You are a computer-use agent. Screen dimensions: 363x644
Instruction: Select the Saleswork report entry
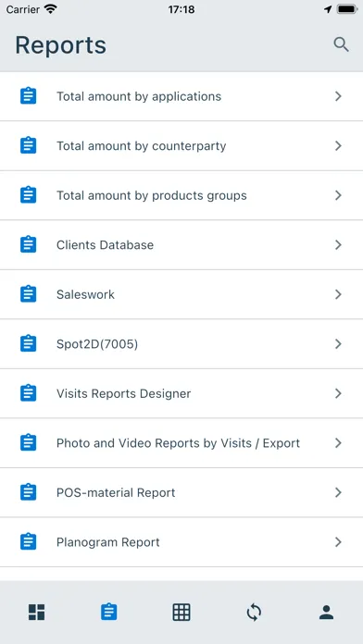click(181, 294)
